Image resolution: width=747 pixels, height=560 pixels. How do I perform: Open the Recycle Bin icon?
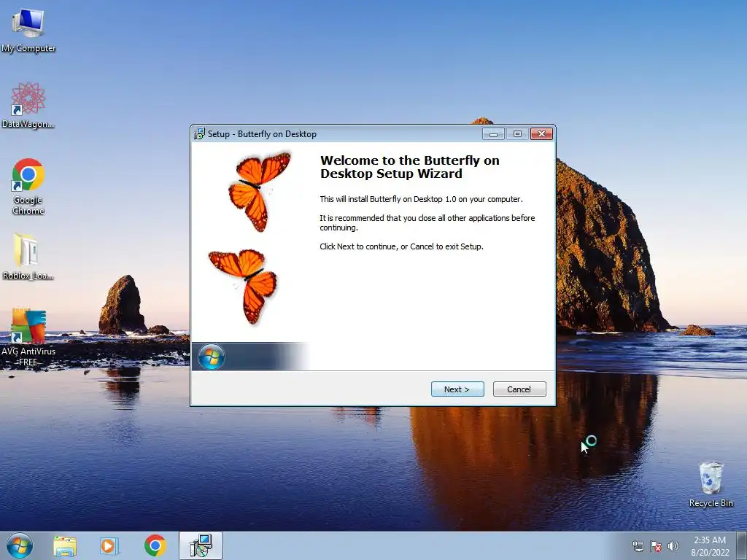pyautogui.click(x=711, y=484)
